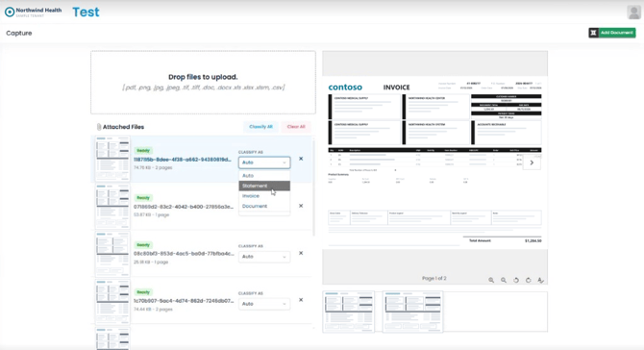Rotate the invoice page counterclockwise
The image size is (644, 350).
coord(516,280)
